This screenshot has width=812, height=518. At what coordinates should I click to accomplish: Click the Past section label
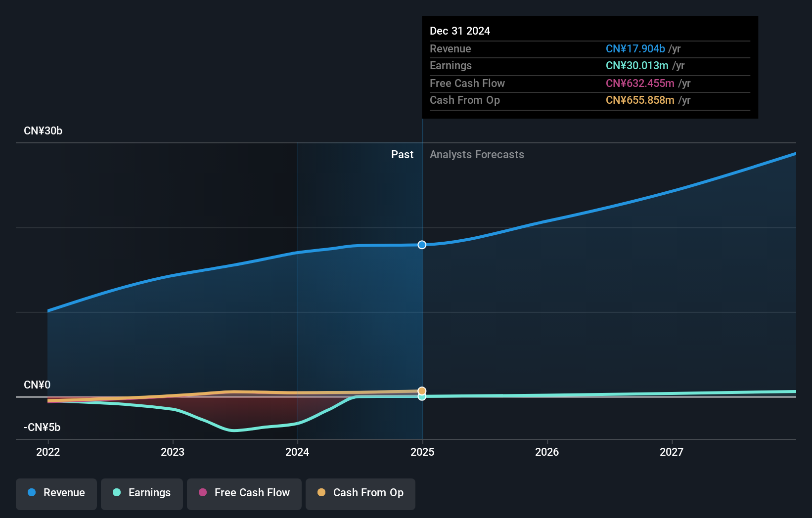402,155
